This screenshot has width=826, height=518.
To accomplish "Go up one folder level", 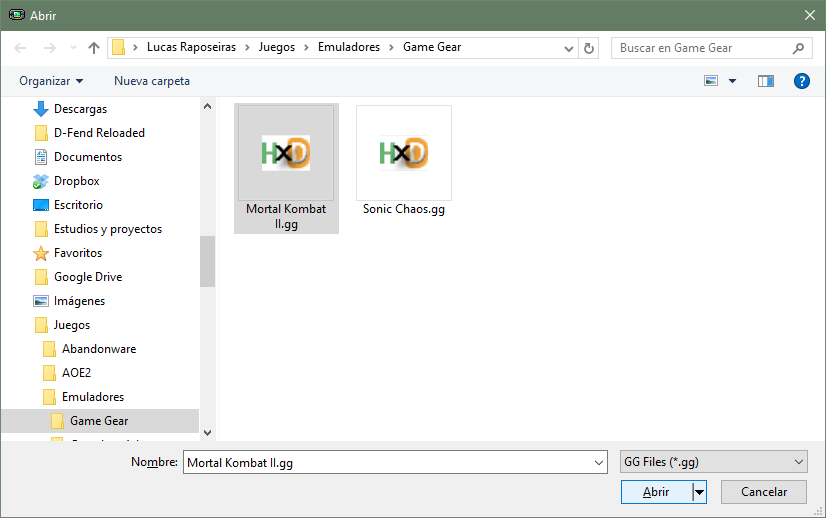I will coord(94,48).
